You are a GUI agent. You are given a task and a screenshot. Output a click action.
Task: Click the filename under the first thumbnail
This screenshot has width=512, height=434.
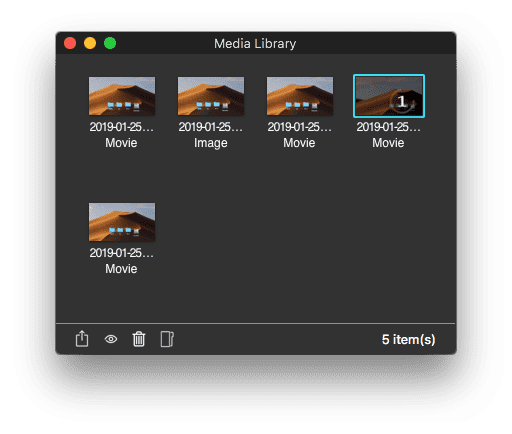tap(122, 127)
